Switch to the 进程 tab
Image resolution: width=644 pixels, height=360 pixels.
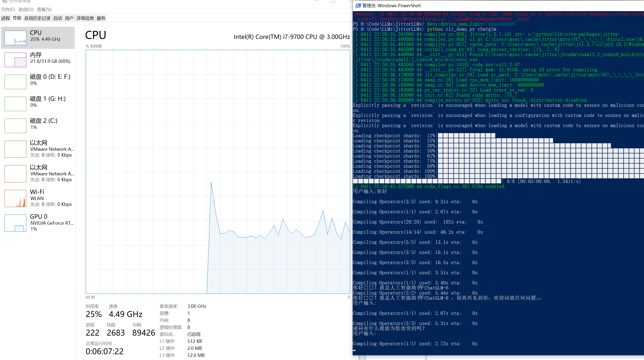(x=6, y=18)
